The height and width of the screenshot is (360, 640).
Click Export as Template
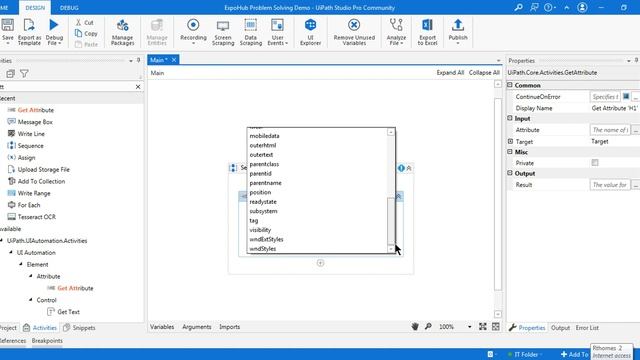pos(29,32)
